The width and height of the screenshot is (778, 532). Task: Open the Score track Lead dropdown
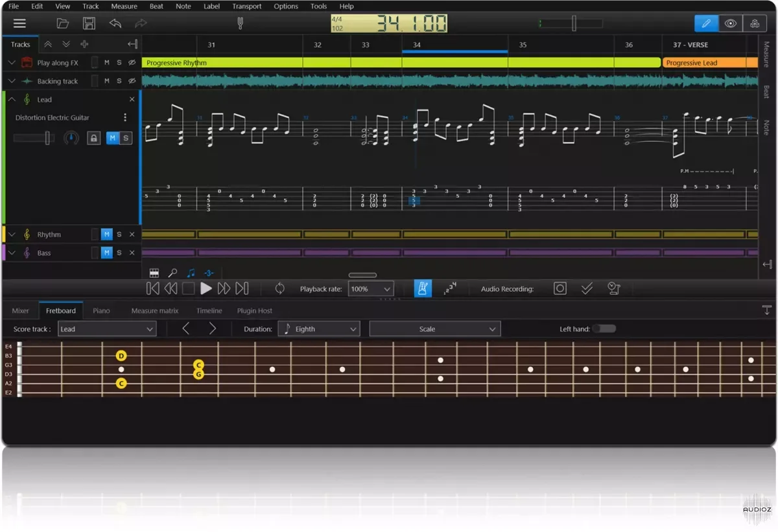[x=107, y=329]
